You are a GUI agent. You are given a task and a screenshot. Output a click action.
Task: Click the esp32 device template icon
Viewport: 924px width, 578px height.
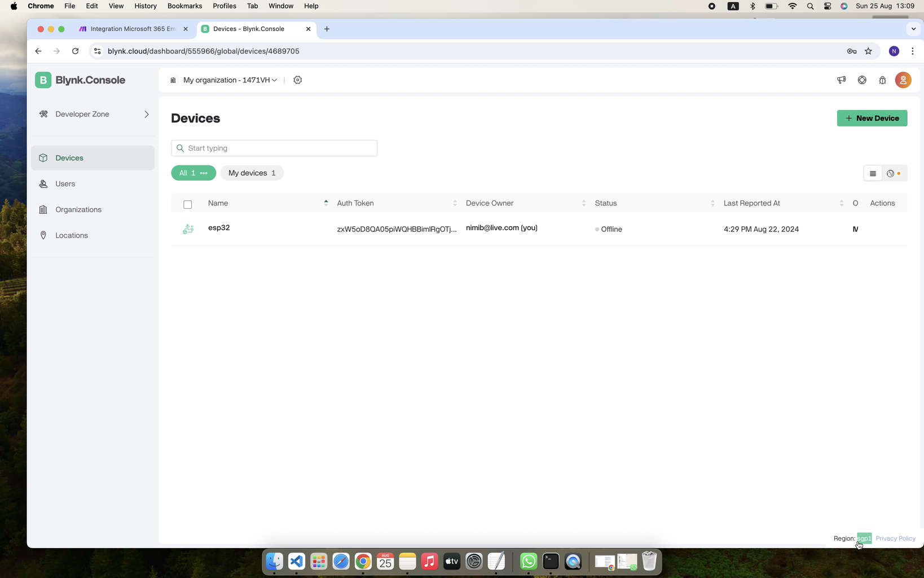188,229
